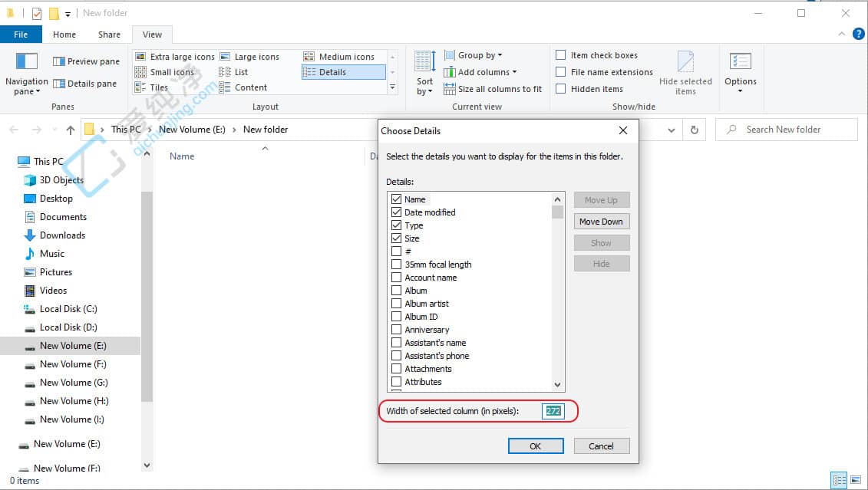Click the Navigation pane icon
Image resolution: width=868 pixels, height=490 pixels.
click(x=26, y=62)
